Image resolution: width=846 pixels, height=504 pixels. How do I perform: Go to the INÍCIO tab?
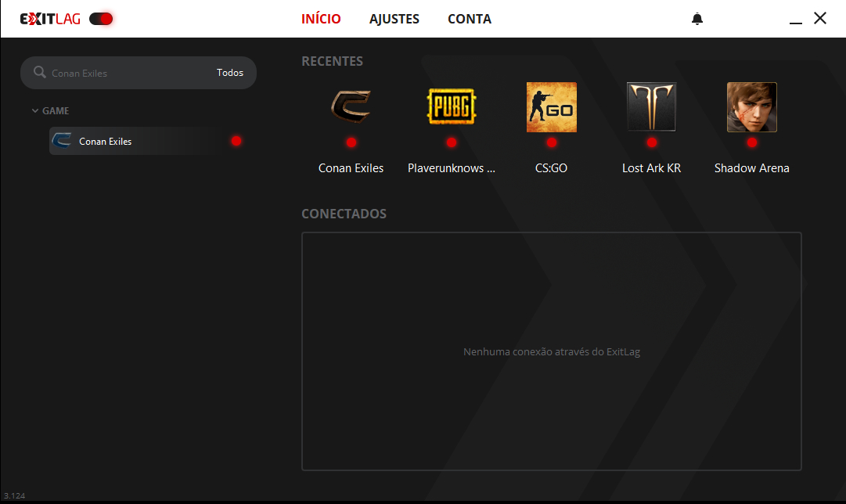321,19
